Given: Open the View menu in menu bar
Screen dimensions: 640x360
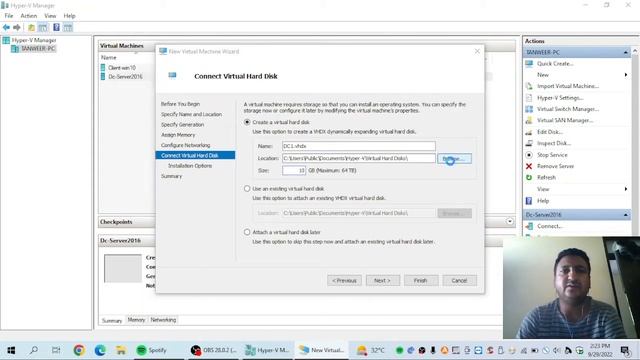Looking at the screenshot, I should pos(50,16).
